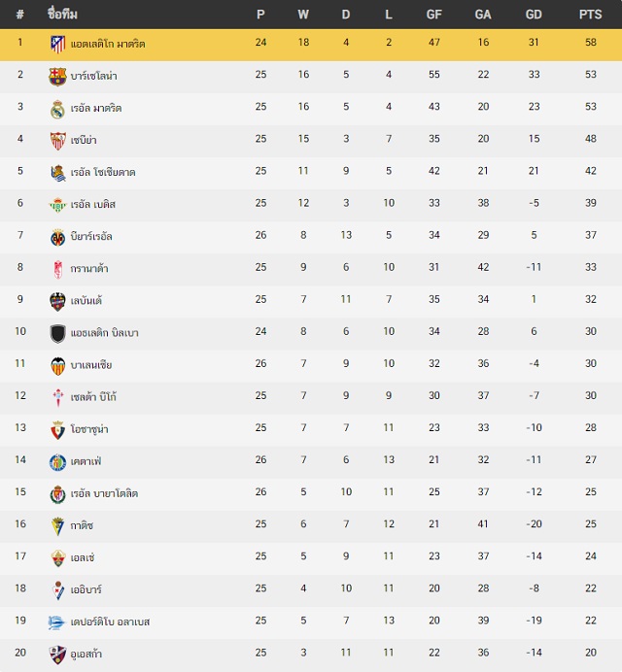Viewport: 622px width, 672px height.
Task: Click the Barcelona club crest
Action: [x=57, y=77]
